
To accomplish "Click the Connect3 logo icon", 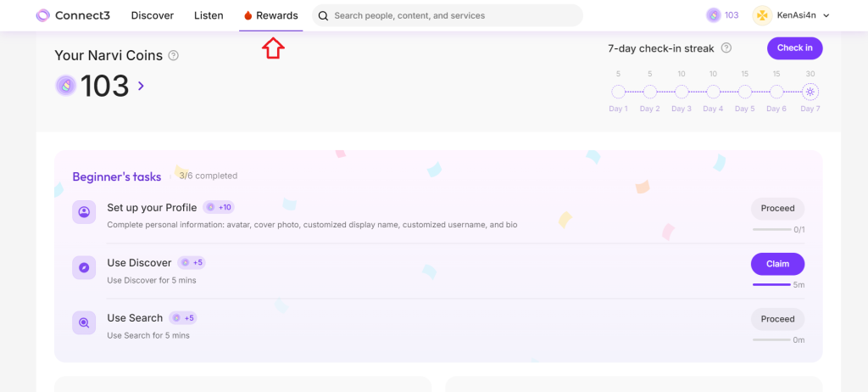I will (x=42, y=15).
